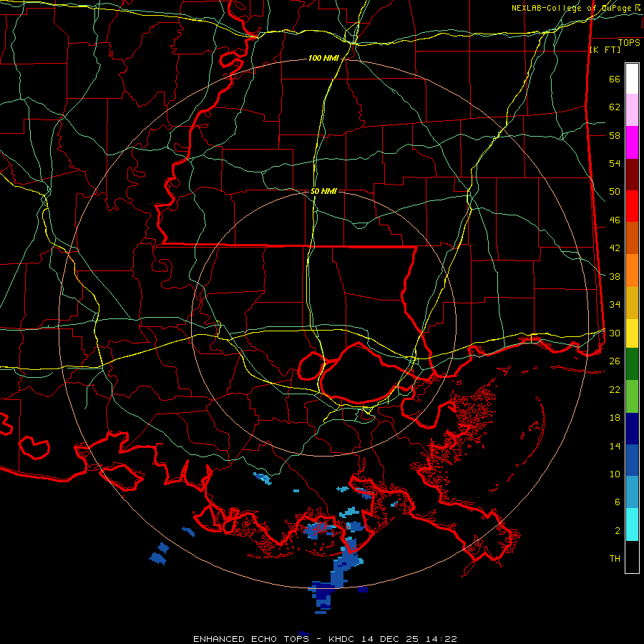Click the light blue echo just south of the 50 NMI ring
The width and height of the screenshot is (644, 644).
tap(262, 478)
